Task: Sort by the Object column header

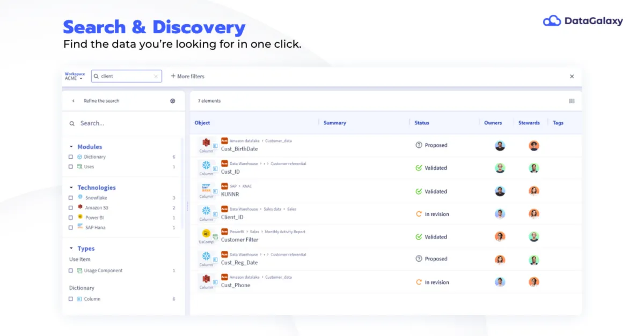Action: (x=202, y=123)
